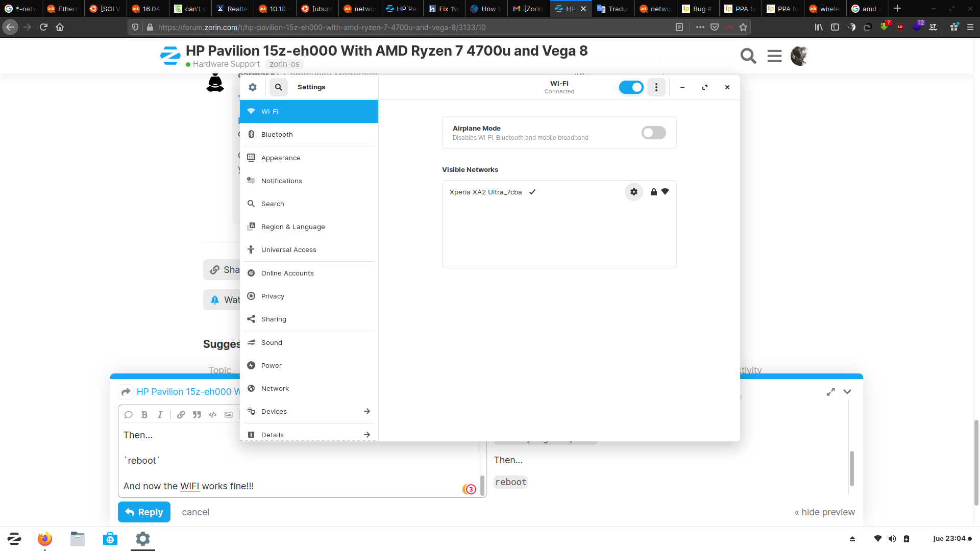Bookmark this page with the star icon
This screenshot has width=980, height=551.
(x=743, y=28)
